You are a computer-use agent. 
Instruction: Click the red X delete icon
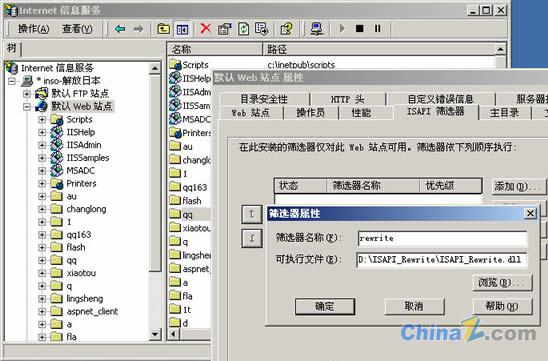click(x=206, y=28)
